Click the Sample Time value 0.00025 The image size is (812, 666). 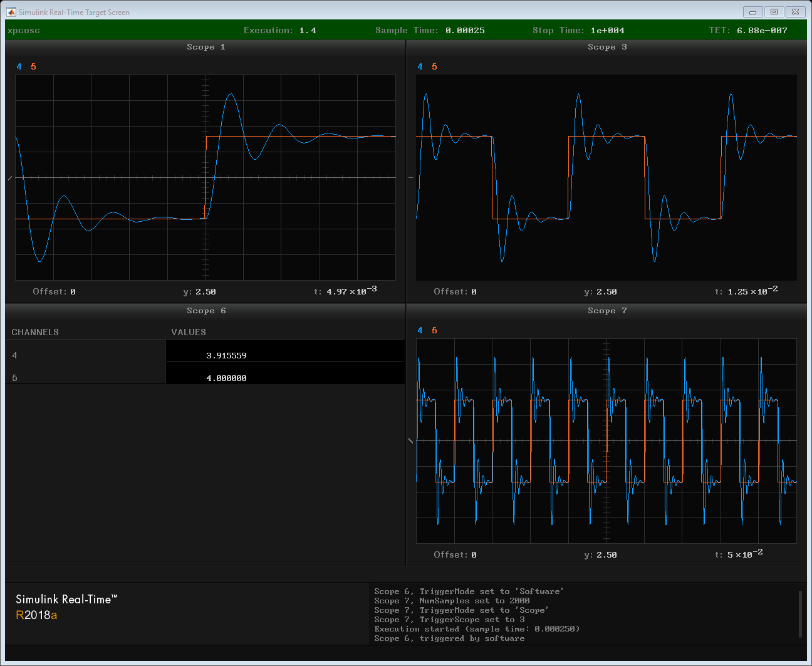465,31
